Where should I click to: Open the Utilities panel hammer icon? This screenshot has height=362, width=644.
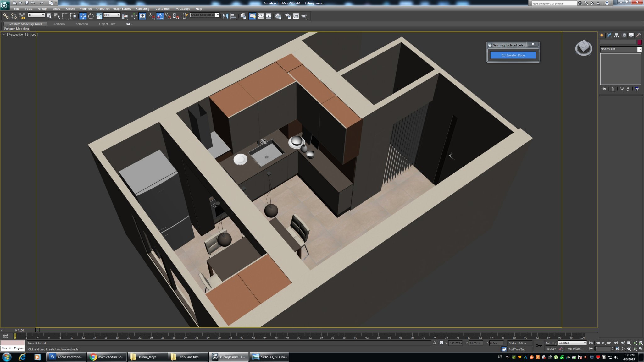638,35
